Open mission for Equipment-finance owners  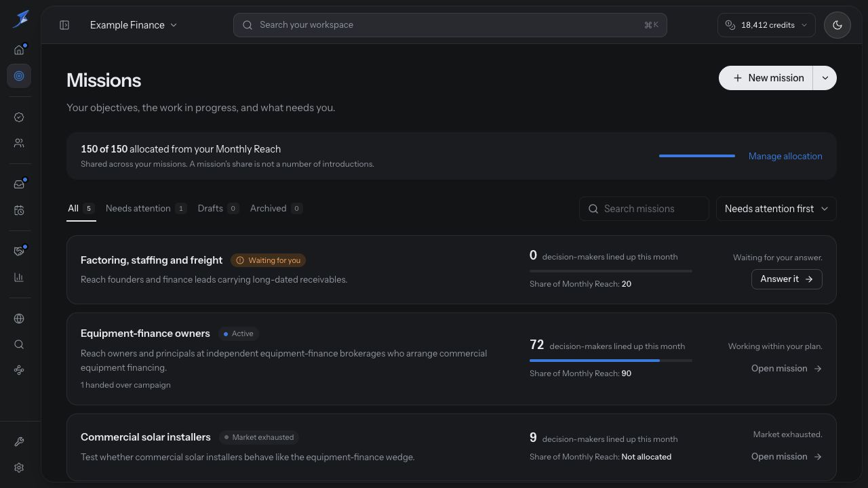point(787,369)
